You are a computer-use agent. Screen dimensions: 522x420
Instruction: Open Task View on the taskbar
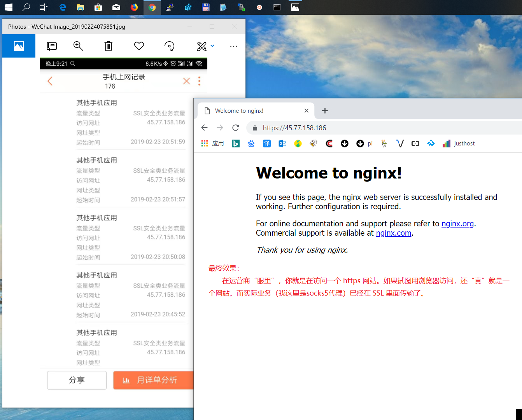tap(44, 7)
